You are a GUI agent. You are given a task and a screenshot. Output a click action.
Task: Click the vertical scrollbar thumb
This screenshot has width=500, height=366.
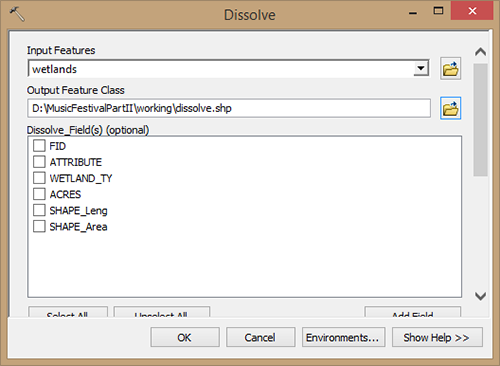coord(480,120)
